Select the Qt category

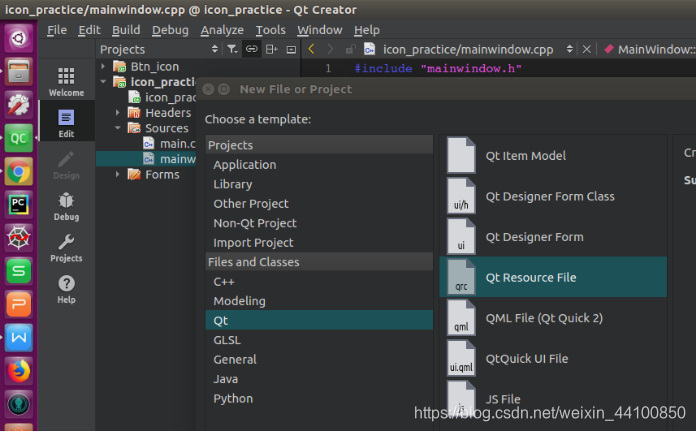(319, 320)
